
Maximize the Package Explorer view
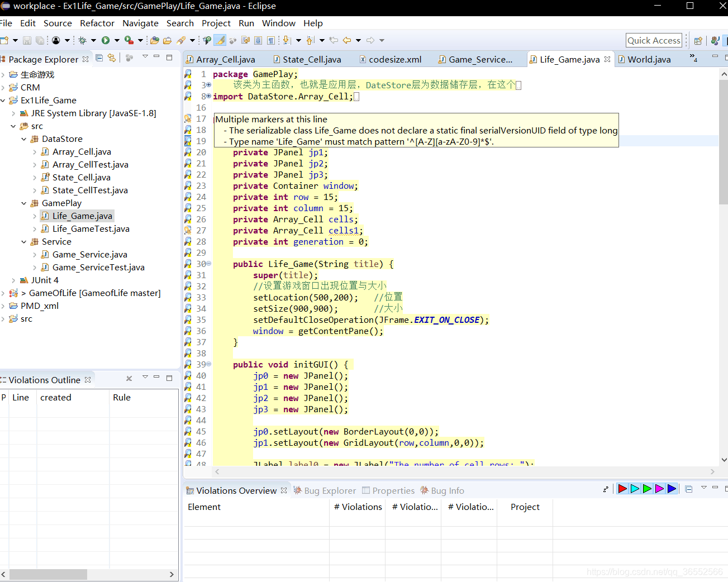[169, 57]
